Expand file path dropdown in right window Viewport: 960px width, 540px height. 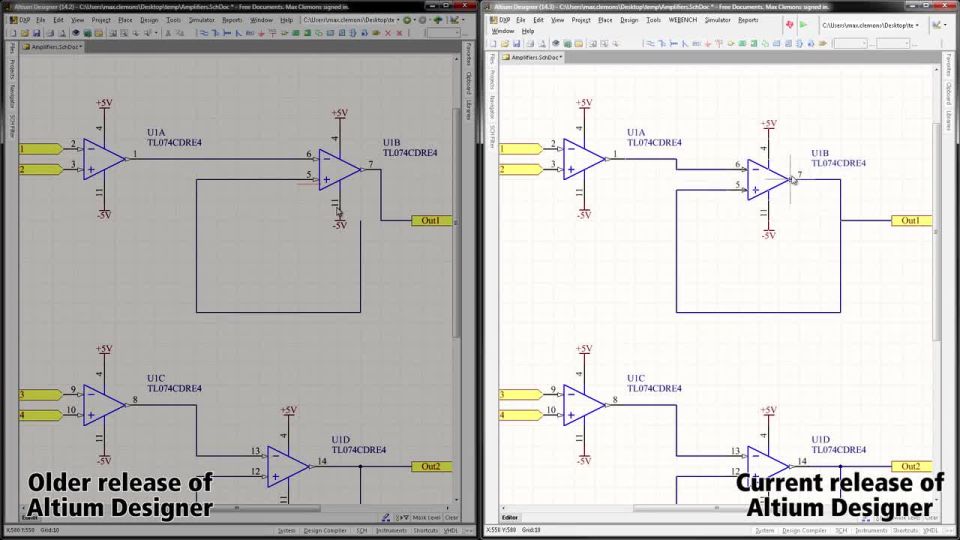click(x=917, y=25)
